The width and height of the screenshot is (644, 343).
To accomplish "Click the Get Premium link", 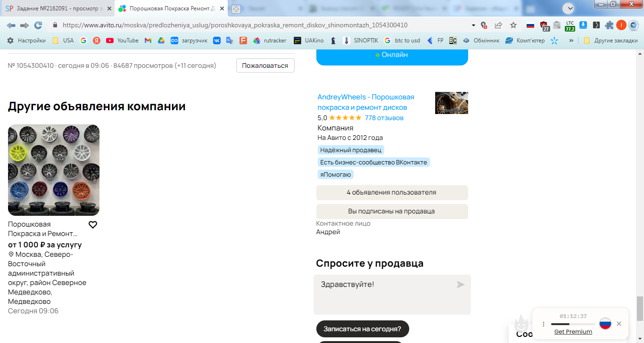I will (x=573, y=332).
